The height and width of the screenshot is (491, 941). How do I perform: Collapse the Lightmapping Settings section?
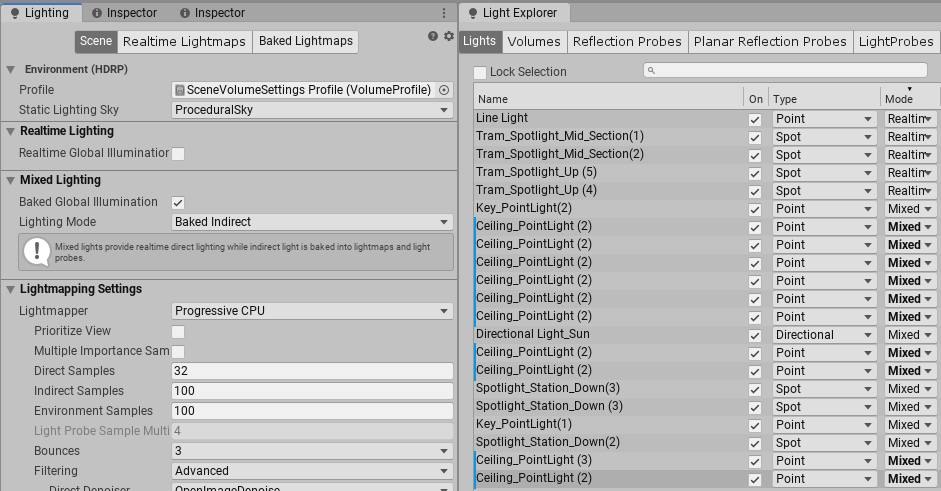(x=10, y=289)
